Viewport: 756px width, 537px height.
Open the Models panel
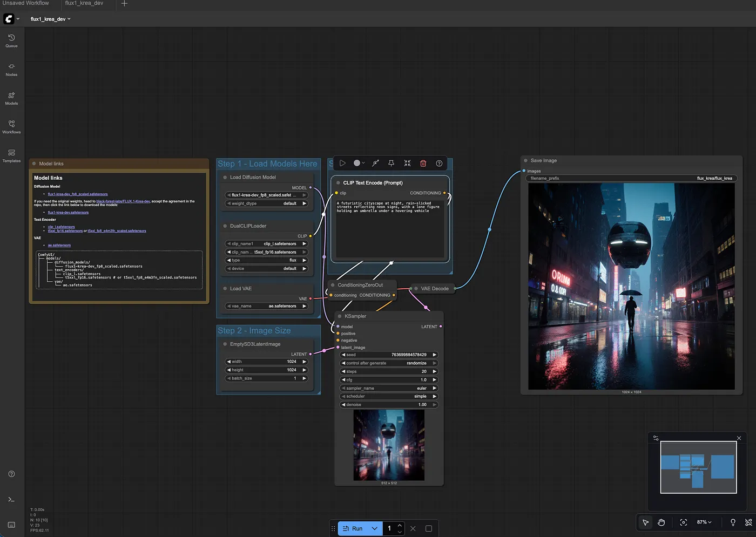11,99
